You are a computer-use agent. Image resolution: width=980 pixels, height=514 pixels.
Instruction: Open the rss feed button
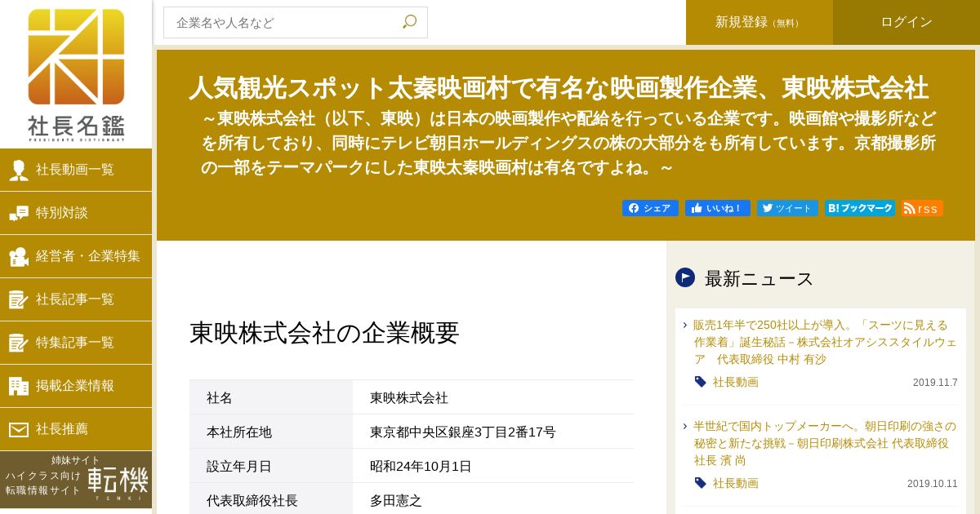pyautogui.click(x=922, y=208)
